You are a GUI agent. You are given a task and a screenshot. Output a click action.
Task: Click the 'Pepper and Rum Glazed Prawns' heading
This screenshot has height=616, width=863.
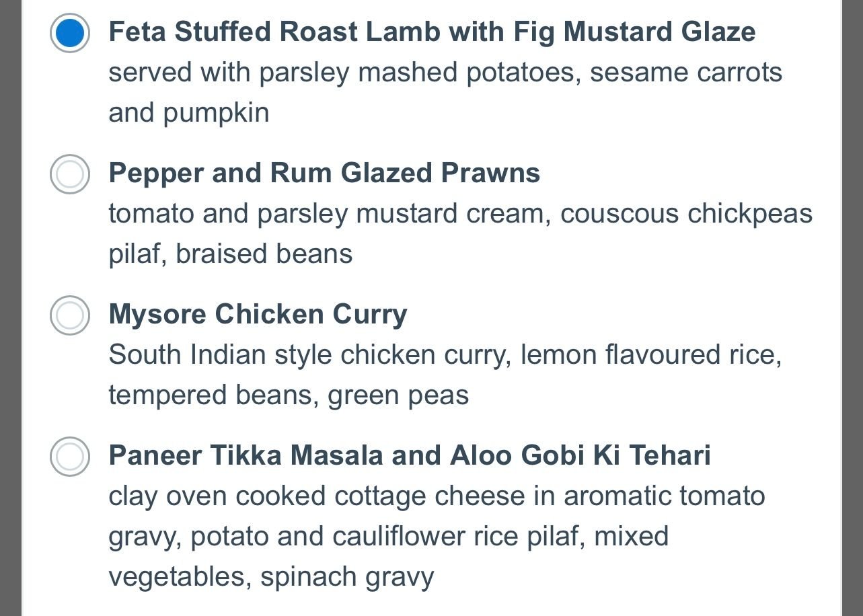click(324, 173)
